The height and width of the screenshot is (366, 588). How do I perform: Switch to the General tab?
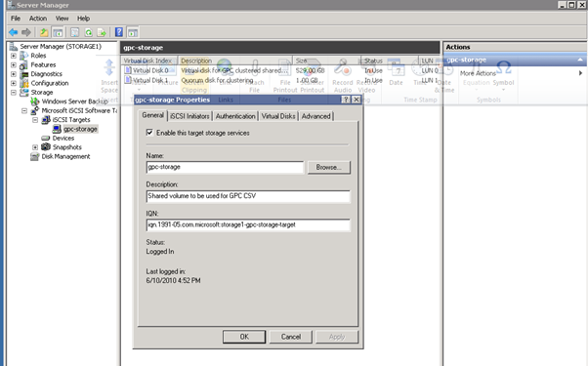[152, 115]
